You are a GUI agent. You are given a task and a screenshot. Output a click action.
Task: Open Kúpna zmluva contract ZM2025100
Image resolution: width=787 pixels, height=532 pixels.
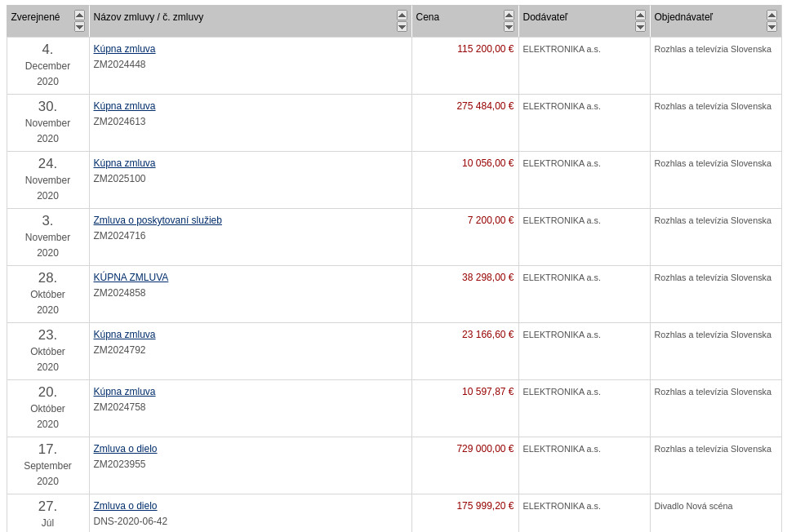(x=124, y=163)
